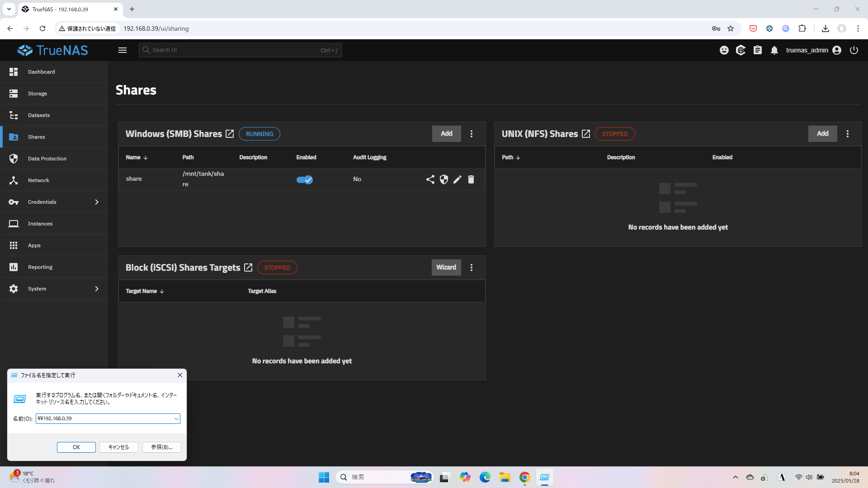Click the NFS STOPPED status badge
The image size is (868, 488).
tap(615, 134)
